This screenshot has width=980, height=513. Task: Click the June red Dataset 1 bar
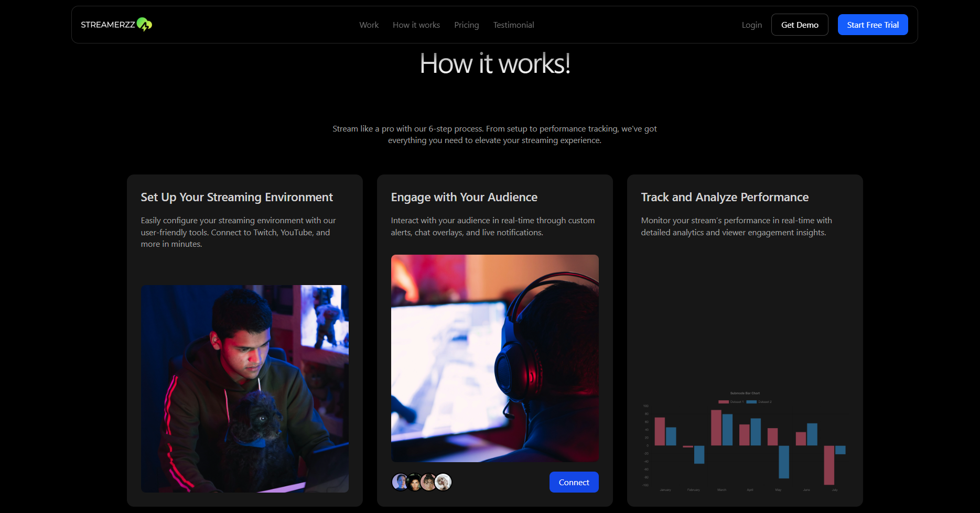801,439
